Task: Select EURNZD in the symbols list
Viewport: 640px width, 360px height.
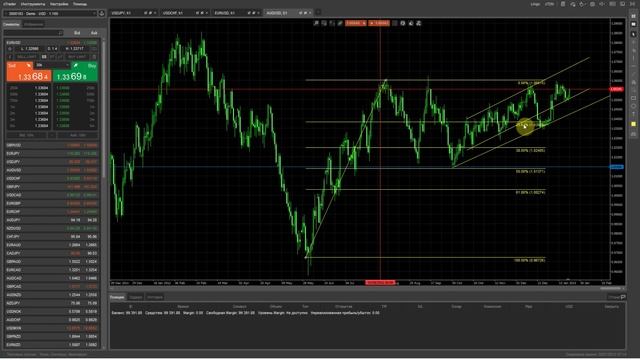Action: (x=52, y=344)
